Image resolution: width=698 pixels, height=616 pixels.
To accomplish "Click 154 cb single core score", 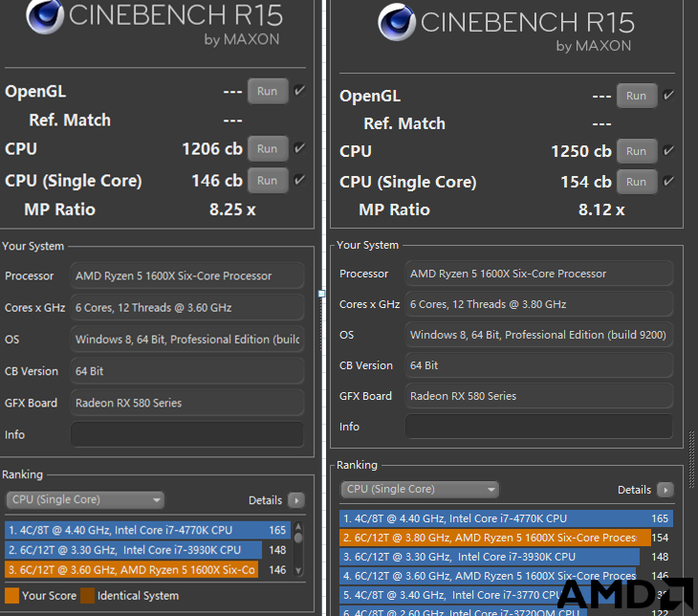I will (586, 182).
